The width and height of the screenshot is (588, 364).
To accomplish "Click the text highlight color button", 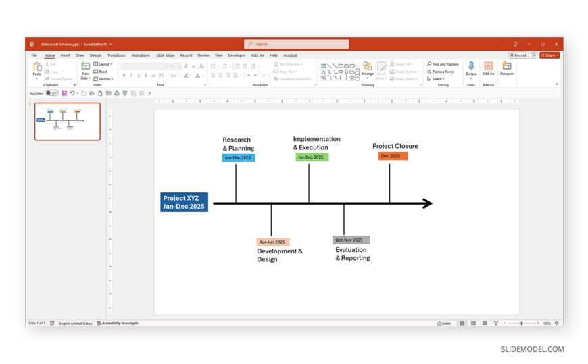I will coord(186,76).
